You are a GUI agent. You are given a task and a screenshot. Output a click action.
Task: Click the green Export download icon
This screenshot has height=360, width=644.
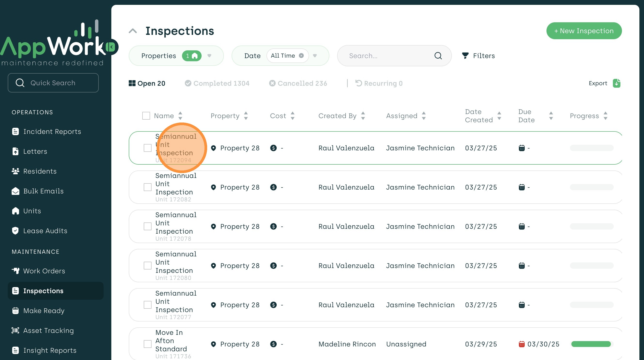[x=616, y=83]
